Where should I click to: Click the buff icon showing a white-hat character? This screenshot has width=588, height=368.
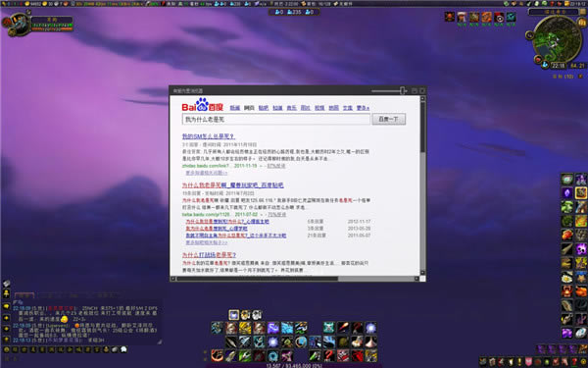[462, 17]
